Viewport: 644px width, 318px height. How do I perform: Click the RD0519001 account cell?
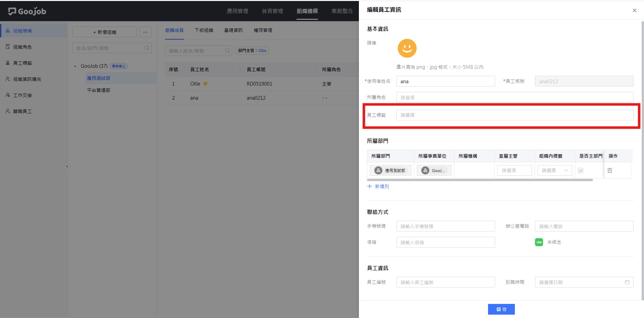259,84
